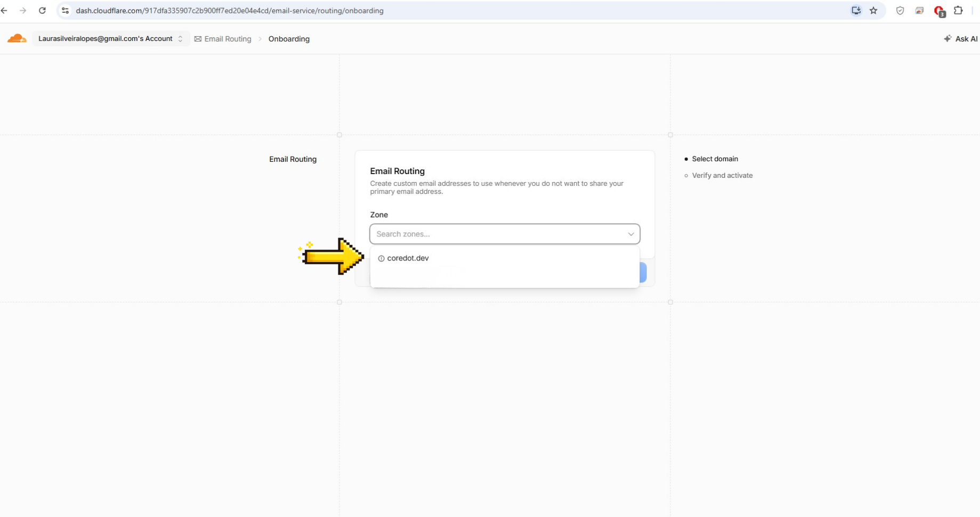Click the envelope icon beside Email Routing
Screen dimensions: 980x517
point(198,39)
